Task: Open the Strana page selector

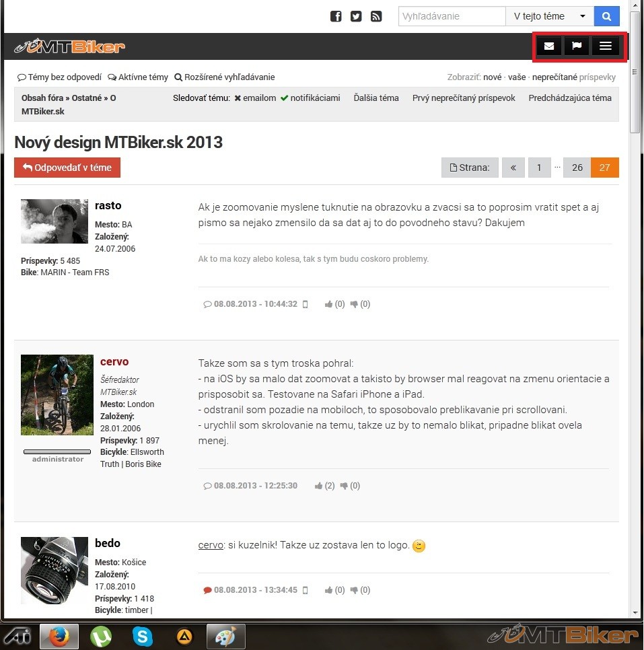Action: point(470,168)
